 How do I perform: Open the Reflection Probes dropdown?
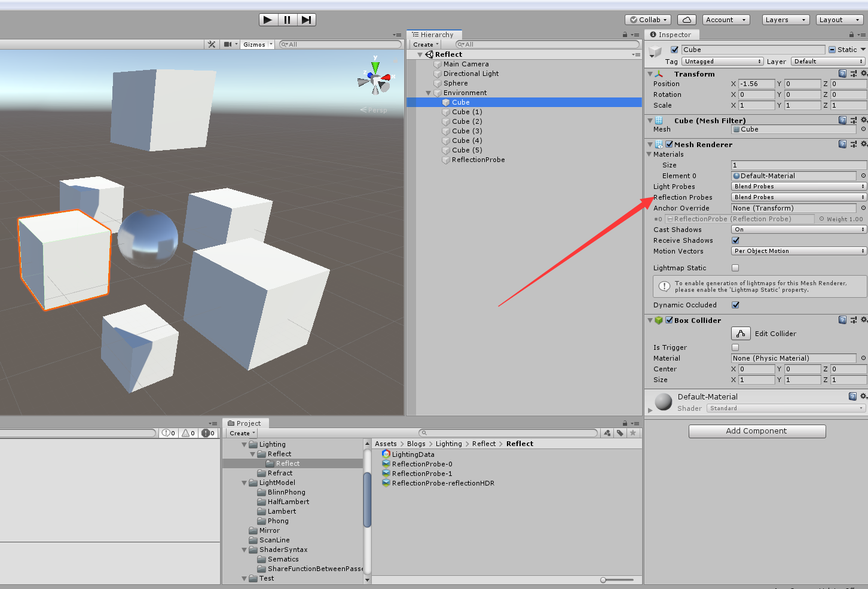797,197
